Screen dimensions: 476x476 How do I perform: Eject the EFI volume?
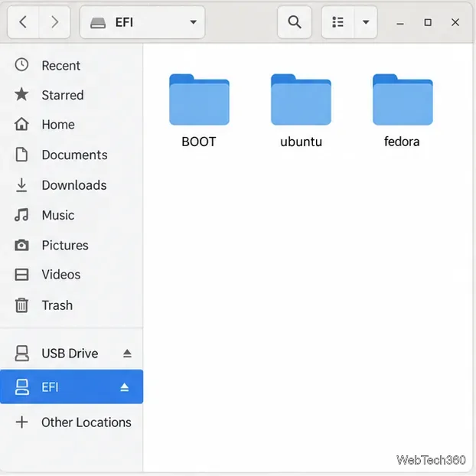[125, 387]
